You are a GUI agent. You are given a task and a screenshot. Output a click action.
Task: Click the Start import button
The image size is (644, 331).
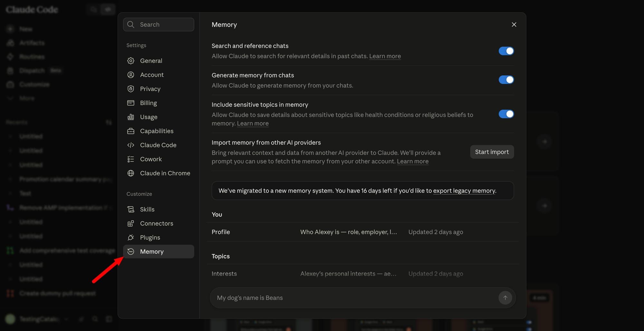(492, 152)
